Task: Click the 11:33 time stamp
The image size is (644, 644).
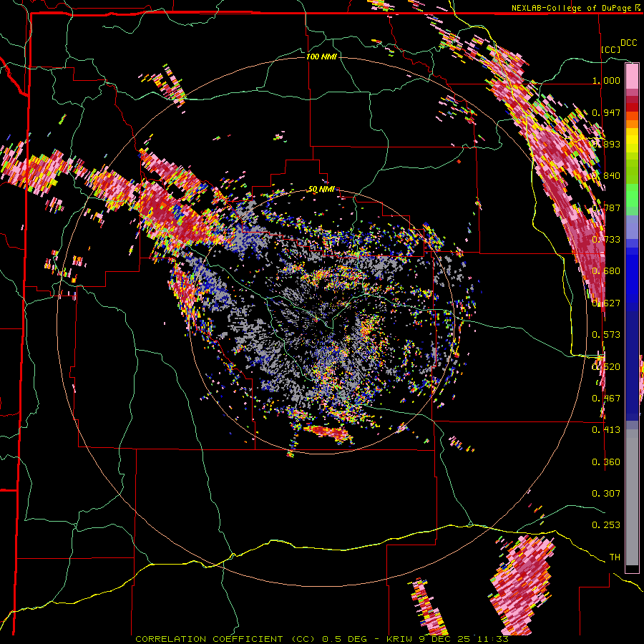Action: tap(492, 639)
